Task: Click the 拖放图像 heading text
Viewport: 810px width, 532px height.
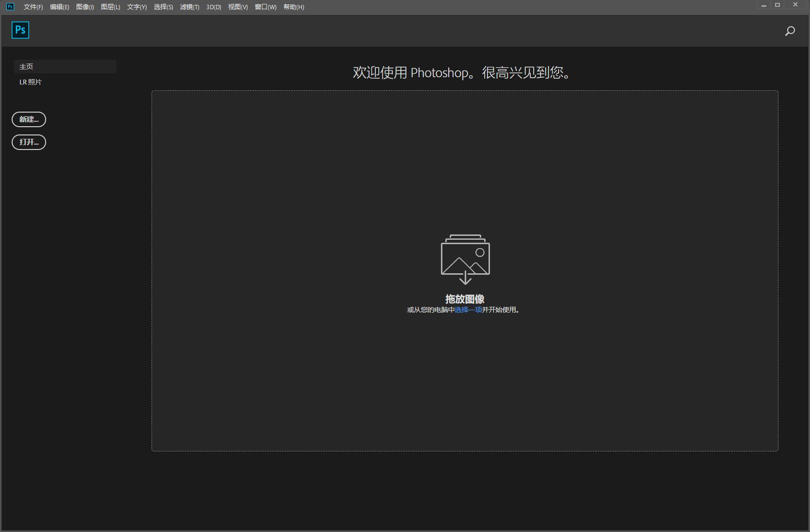Action: pos(465,299)
